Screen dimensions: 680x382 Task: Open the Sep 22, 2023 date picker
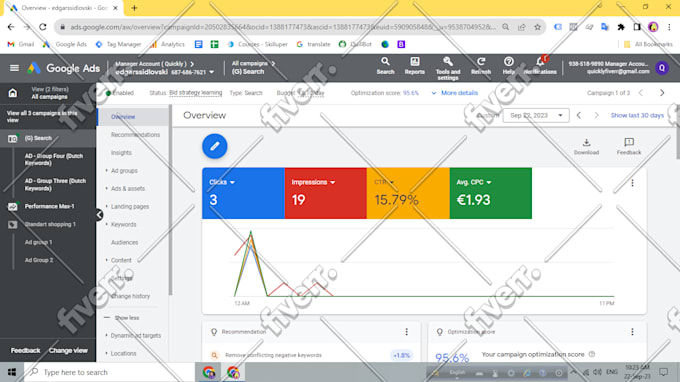point(536,115)
